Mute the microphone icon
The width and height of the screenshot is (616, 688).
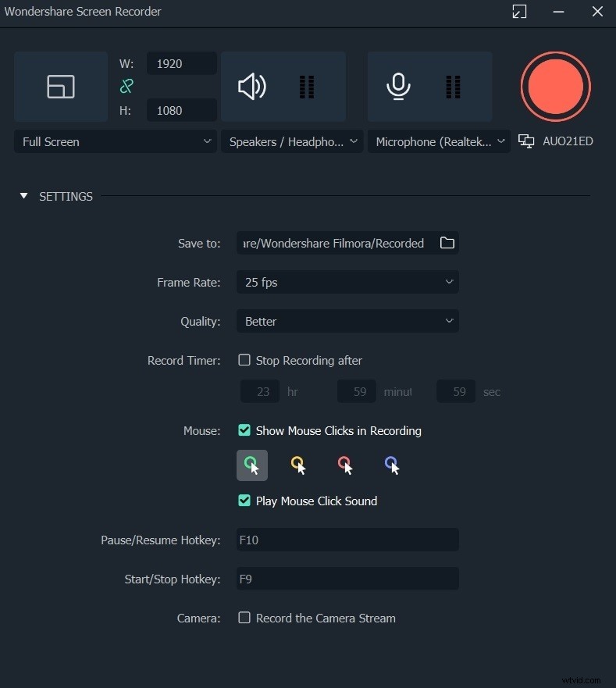[x=398, y=87]
